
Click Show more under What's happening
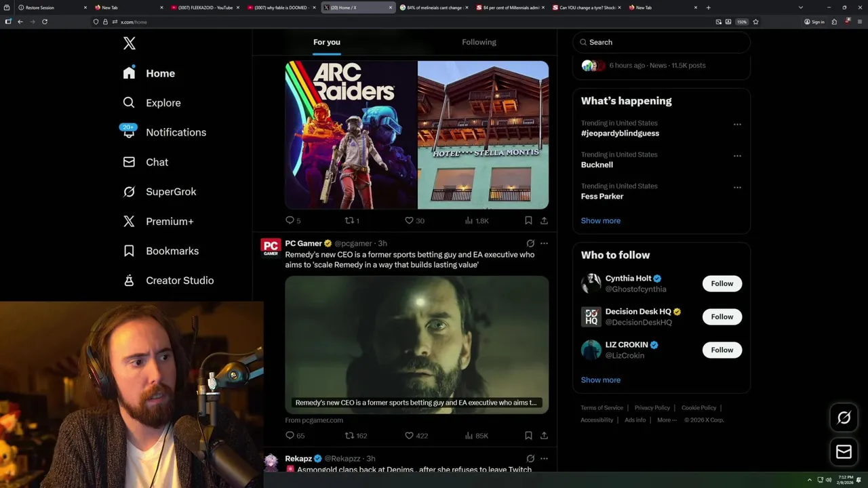pyautogui.click(x=601, y=221)
